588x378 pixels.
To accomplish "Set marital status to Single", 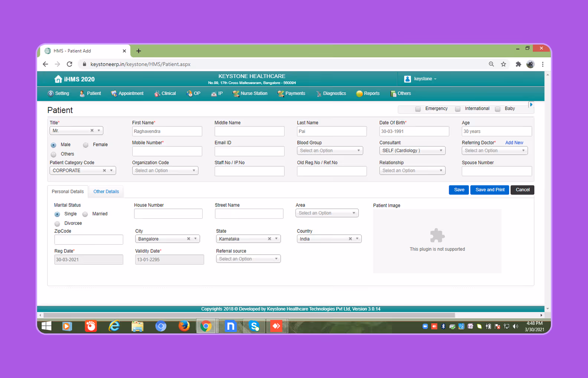I will click(x=57, y=214).
